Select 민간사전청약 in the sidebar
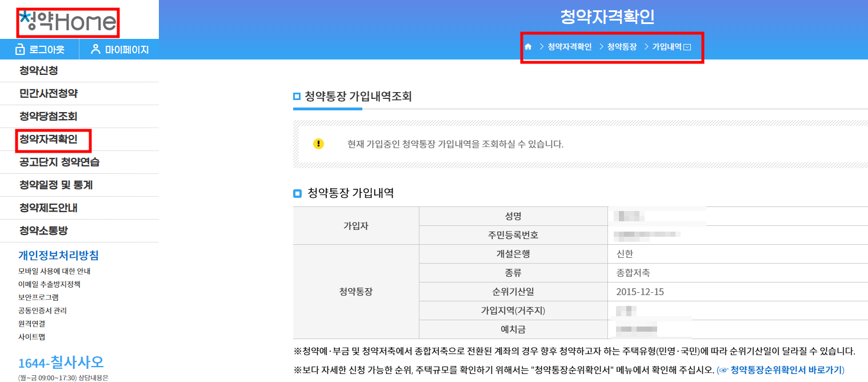The width and height of the screenshot is (868, 382). 46,93
